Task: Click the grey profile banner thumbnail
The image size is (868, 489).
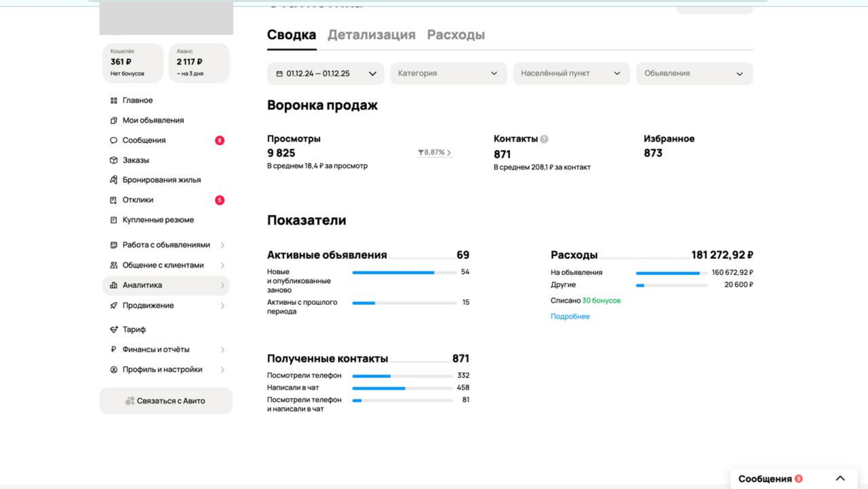Action: (166, 18)
